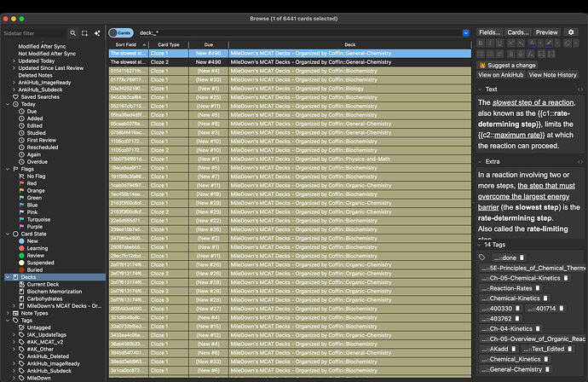Collapse the 14 Tags editor section
The height and width of the screenshot is (382, 588).
(480, 245)
